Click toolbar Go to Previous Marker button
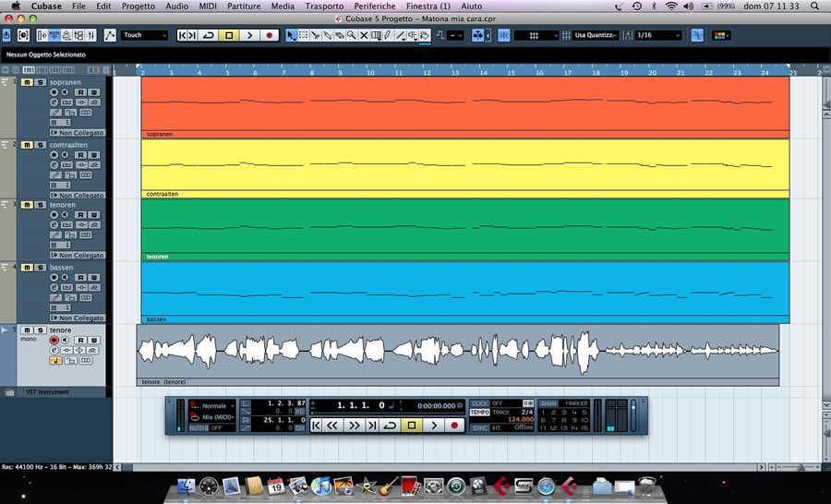The height and width of the screenshot is (504, 831). [182, 35]
